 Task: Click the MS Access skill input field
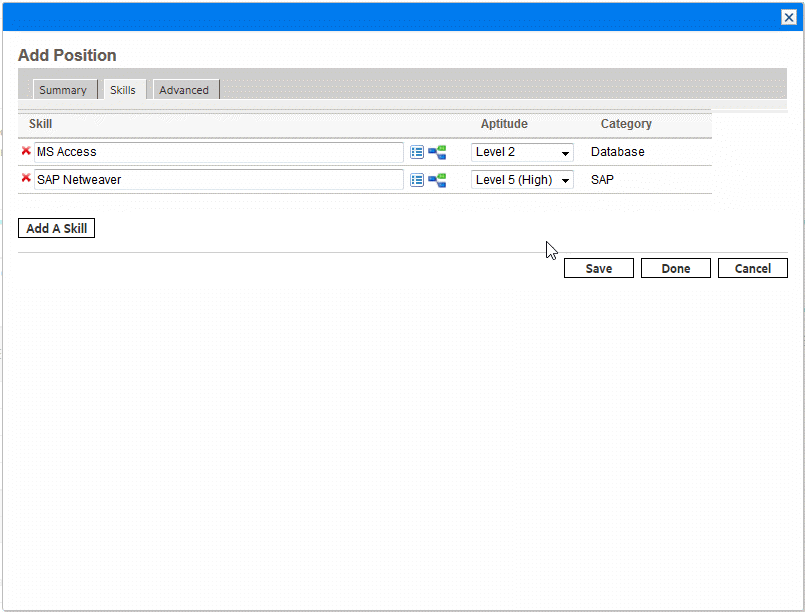coord(219,152)
